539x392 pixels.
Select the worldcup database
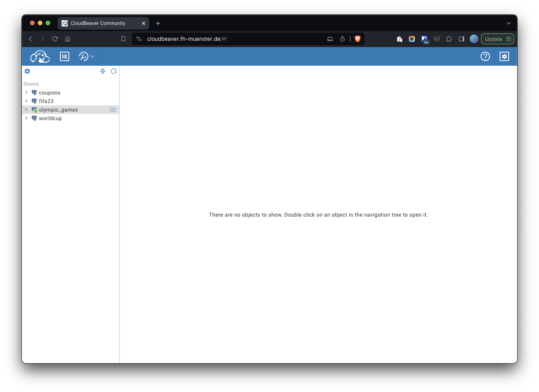50,118
